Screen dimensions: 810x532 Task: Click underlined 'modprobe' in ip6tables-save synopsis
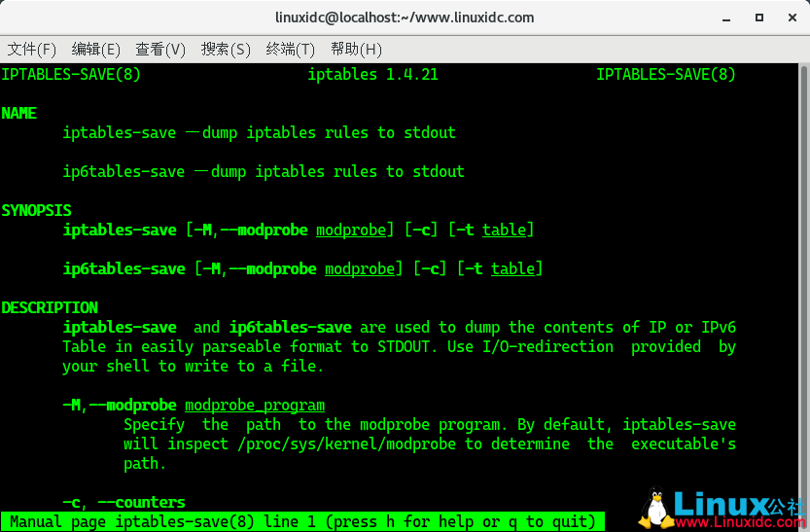coord(360,269)
